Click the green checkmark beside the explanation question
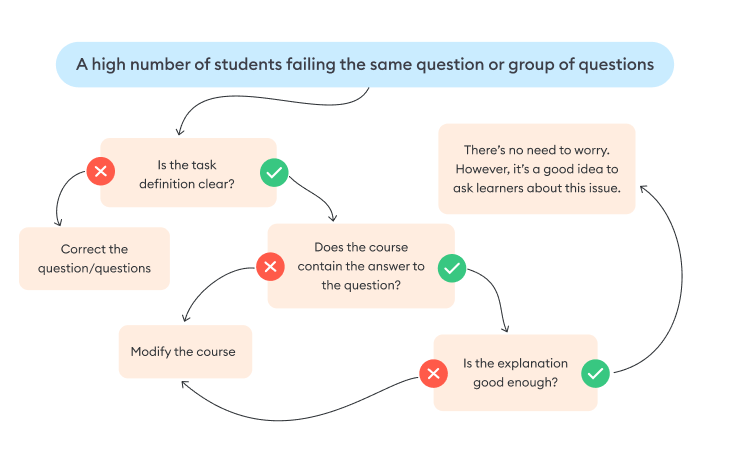The width and height of the screenshot is (730, 470). pyautogui.click(x=596, y=374)
